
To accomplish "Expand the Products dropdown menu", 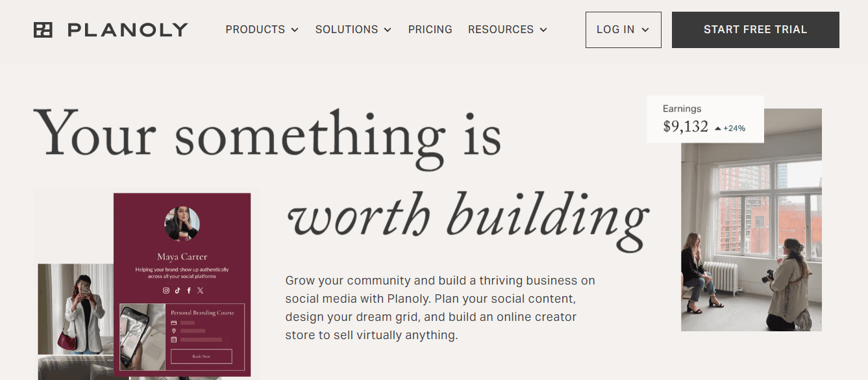I will point(262,30).
